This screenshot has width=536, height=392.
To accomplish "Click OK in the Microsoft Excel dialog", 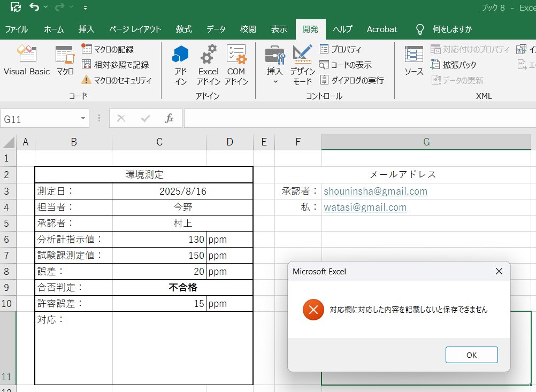I will pyautogui.click(x=471, y=355).
